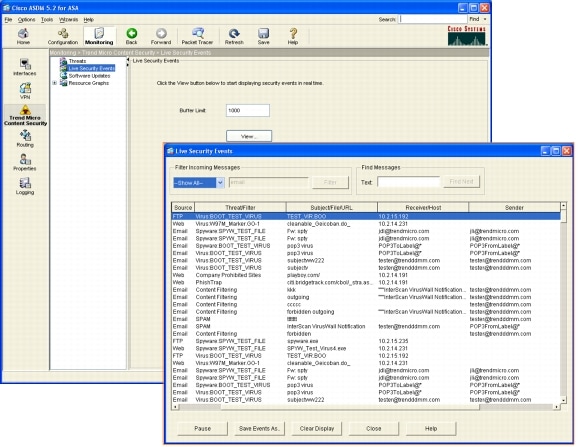Screen dimensions: 578x447
Task: Select the 'ccccc' Content Filtering row
Action: [366, 304]
